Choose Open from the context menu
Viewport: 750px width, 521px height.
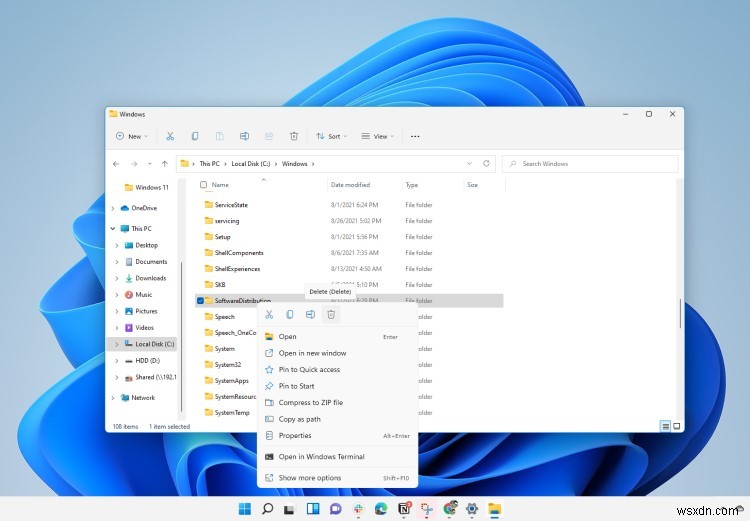pos(338,337)
